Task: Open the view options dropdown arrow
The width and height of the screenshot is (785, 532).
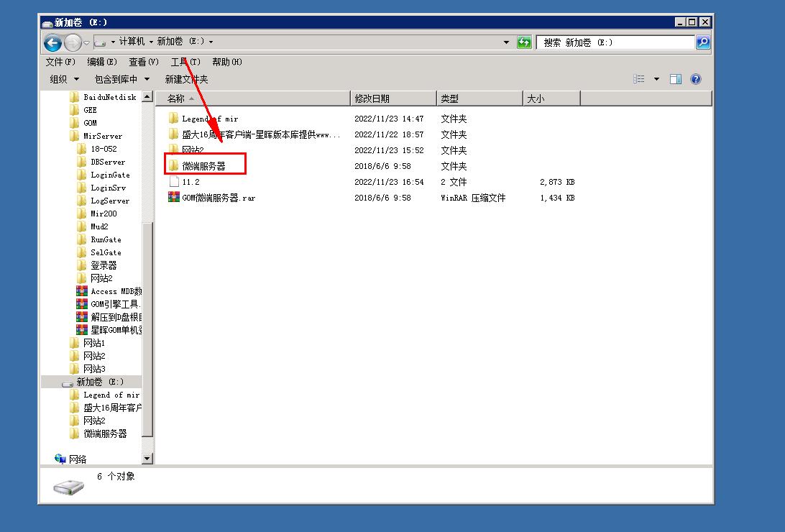Action: click(x=656, y=79)
